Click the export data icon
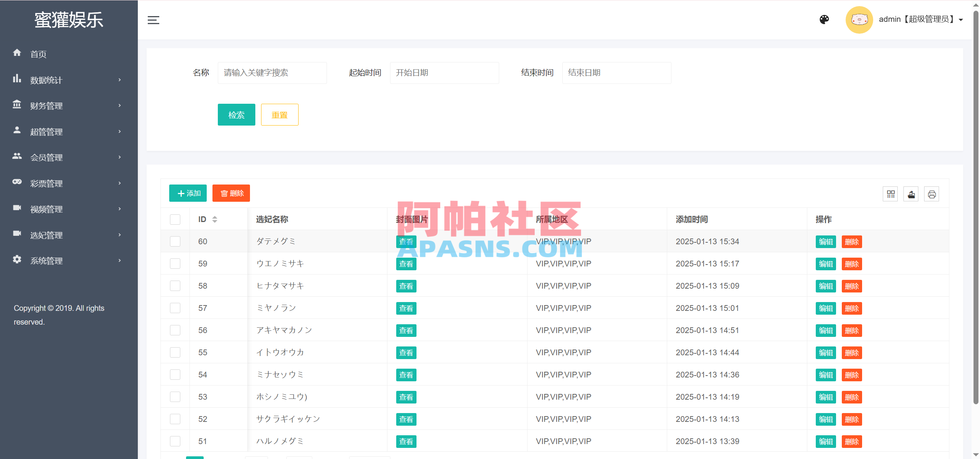Image resolution: width=980 pixels, height=459 pixels. point(911,194)
